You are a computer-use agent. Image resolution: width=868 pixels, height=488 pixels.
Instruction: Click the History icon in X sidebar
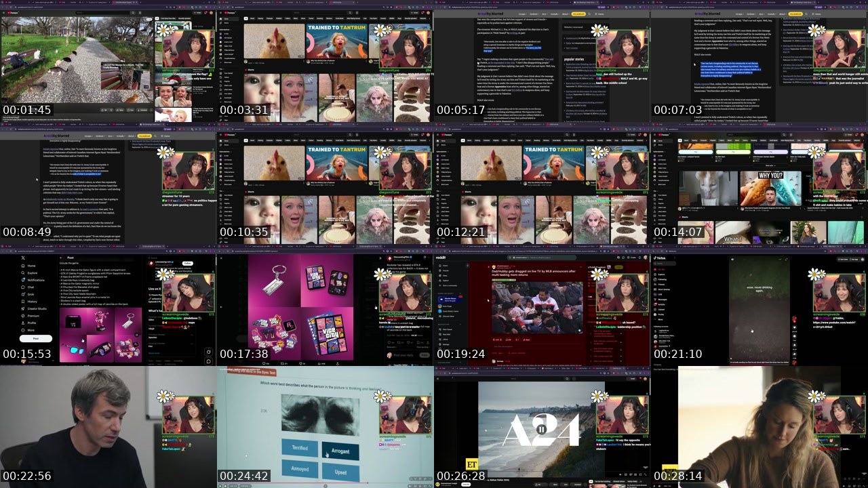point(22,302)
